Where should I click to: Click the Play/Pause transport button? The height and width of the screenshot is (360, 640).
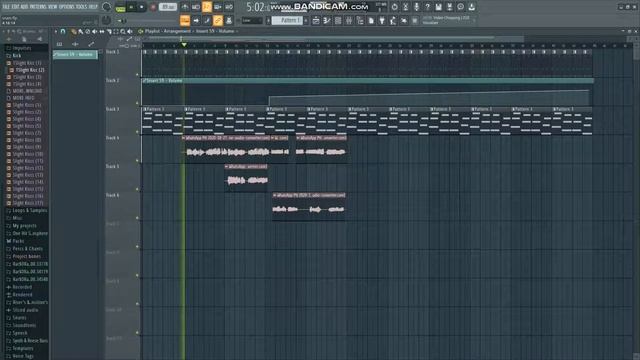pyautogui.click(x=131, y=7)
